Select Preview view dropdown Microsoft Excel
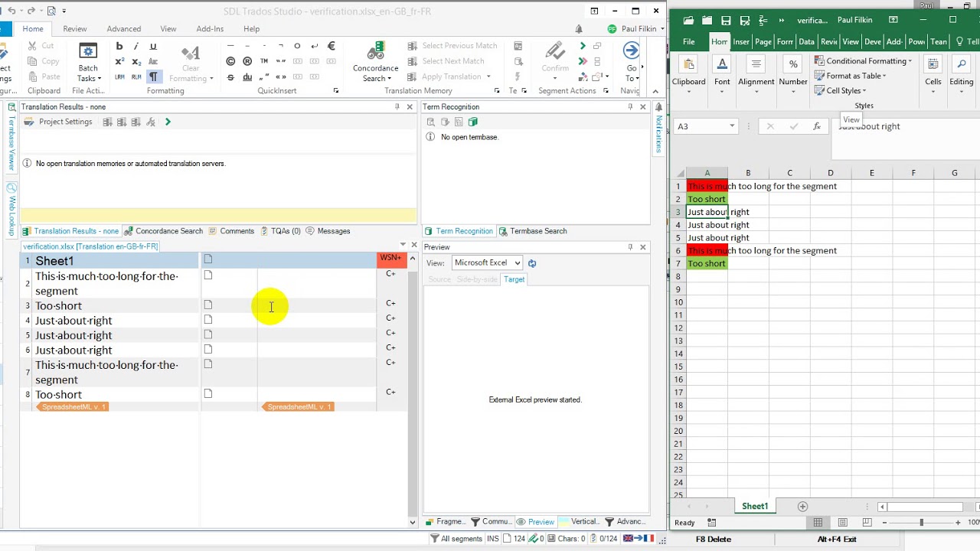The image size is (980, 551). click(x=487, y=262)
